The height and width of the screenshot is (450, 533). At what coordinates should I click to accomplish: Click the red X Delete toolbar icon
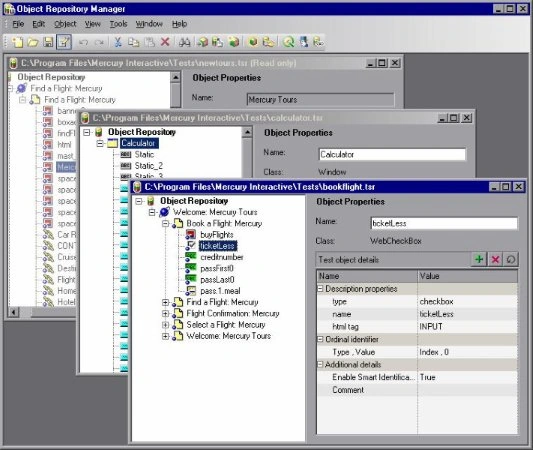click(165, 42)
